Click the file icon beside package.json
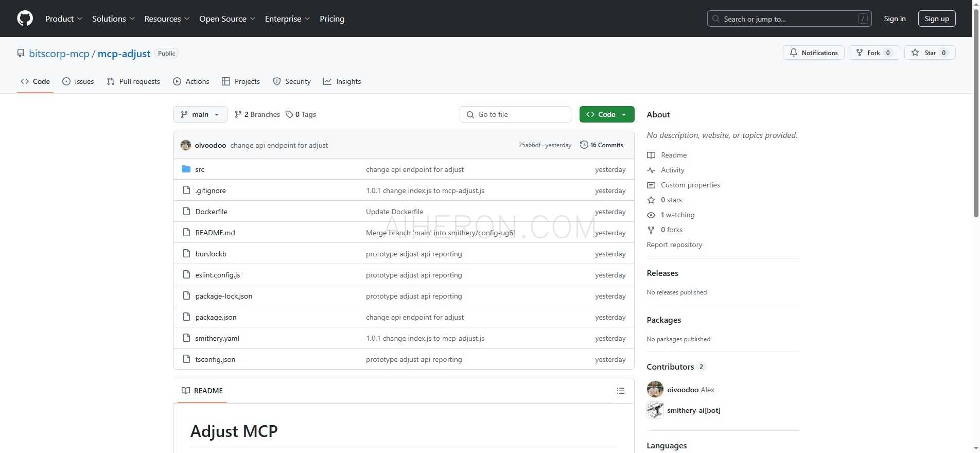Screen dimensions: 980x453 [x=186, y=317]
